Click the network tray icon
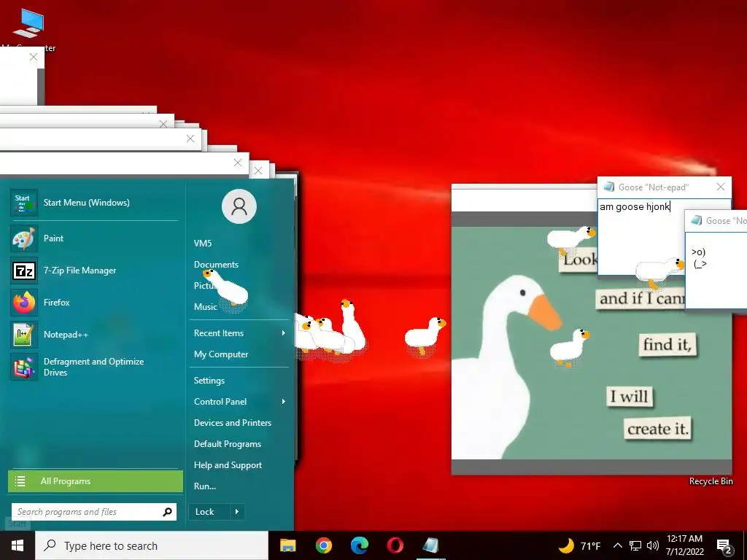The height and width of the screenshot is (560, 747). click(x=635, y=545)
